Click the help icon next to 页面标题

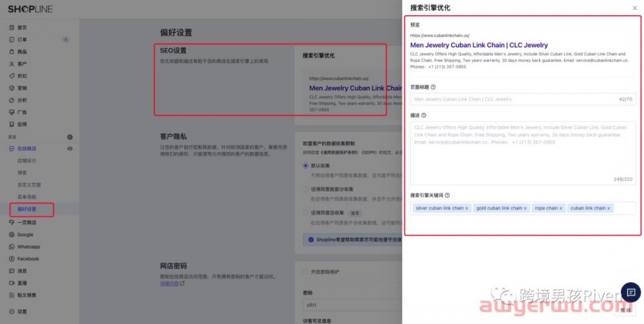433,87
